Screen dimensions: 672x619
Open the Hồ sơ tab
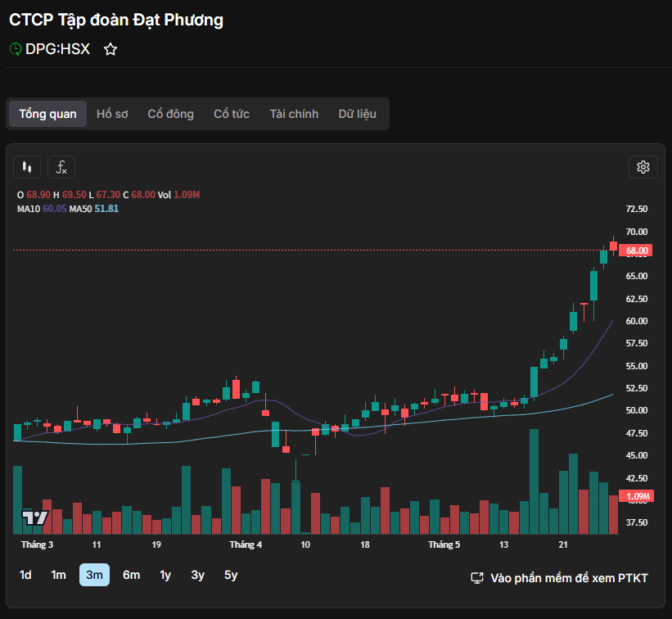112,114
